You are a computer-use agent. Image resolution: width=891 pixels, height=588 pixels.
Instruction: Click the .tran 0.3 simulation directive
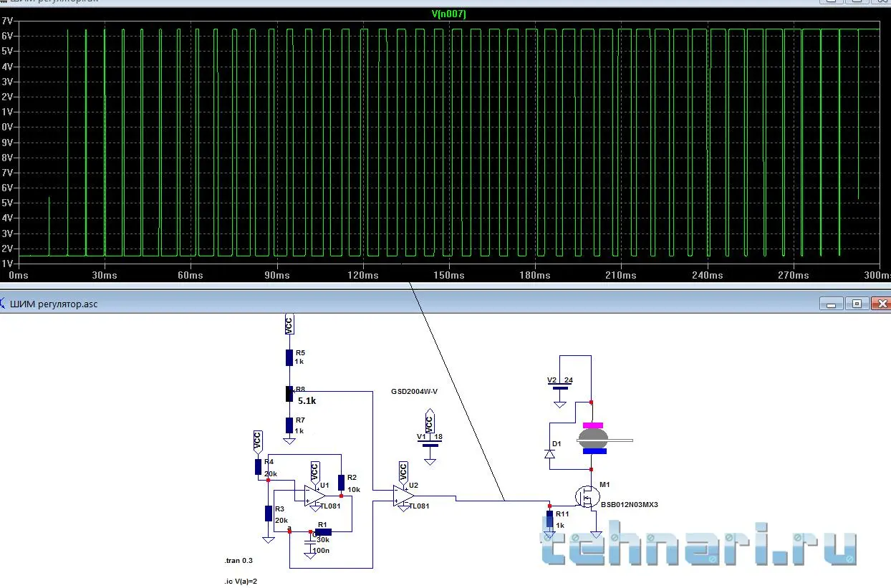239,561
